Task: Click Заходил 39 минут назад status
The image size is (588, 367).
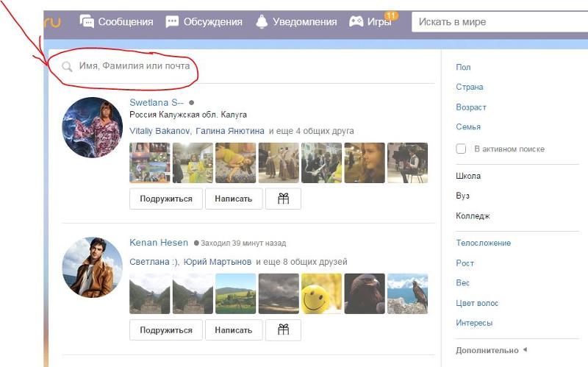Action: tap(243, 243)
